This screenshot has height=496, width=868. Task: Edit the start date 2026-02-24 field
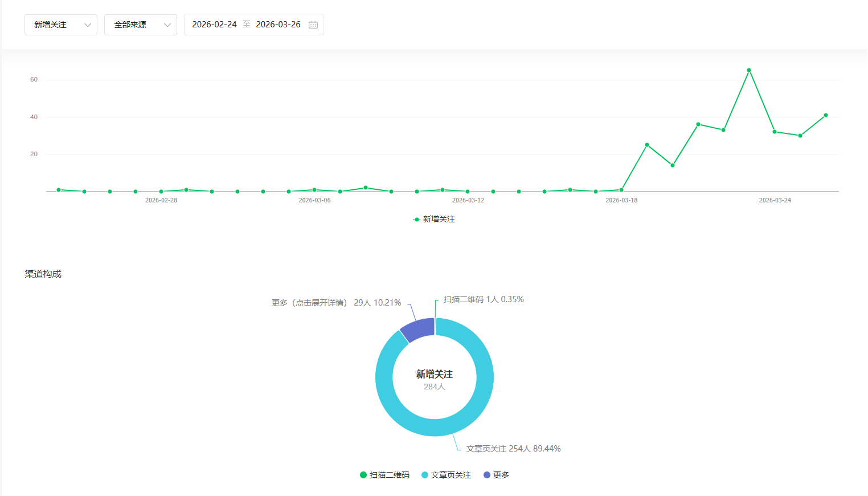(214, 25)
